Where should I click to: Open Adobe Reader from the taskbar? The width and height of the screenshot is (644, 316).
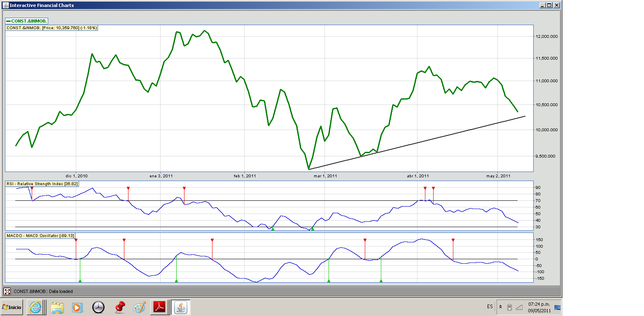click(x=159, y=307)
